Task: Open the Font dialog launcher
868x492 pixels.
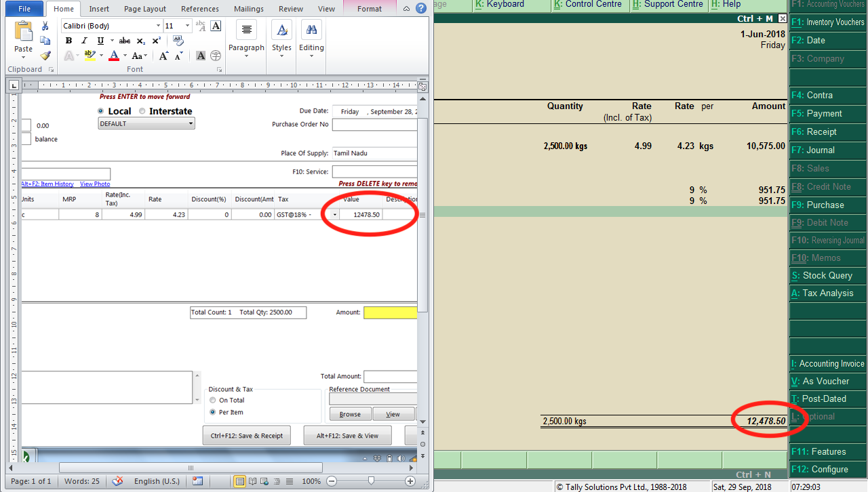Action: click(219, 69)
